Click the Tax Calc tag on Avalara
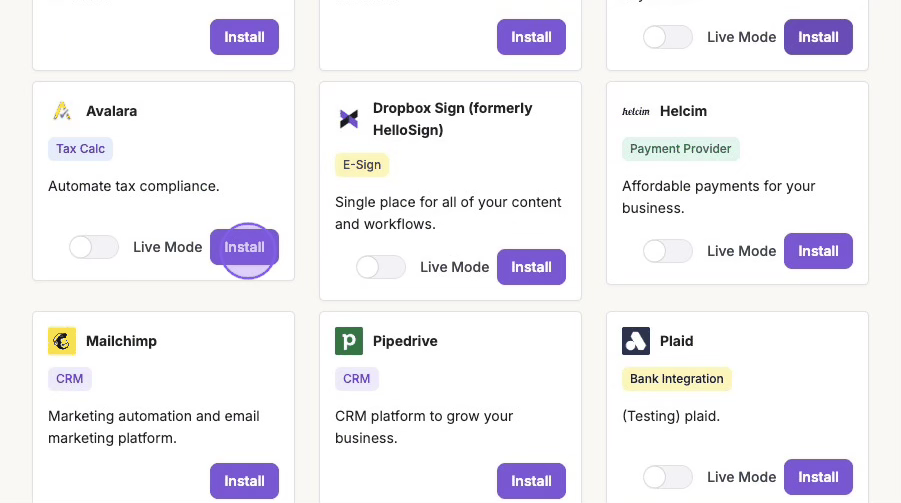This screenshot has height=503, width=901. (80, 149)
